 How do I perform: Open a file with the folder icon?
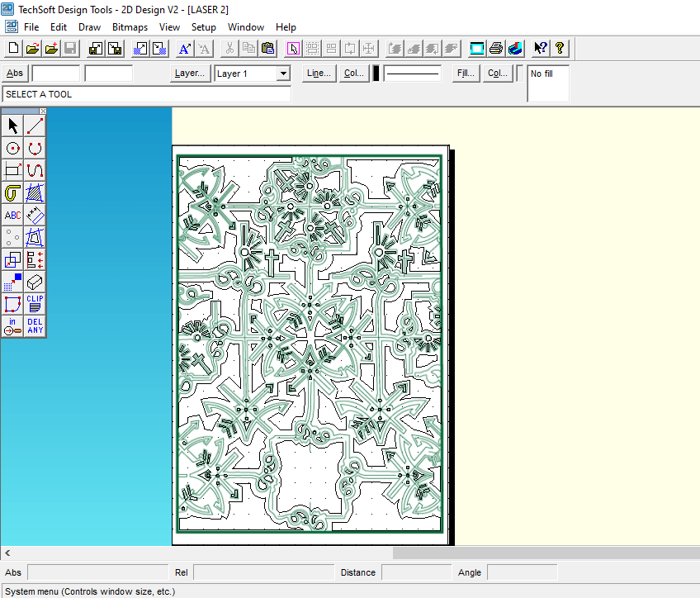click(x=31, y=49)
